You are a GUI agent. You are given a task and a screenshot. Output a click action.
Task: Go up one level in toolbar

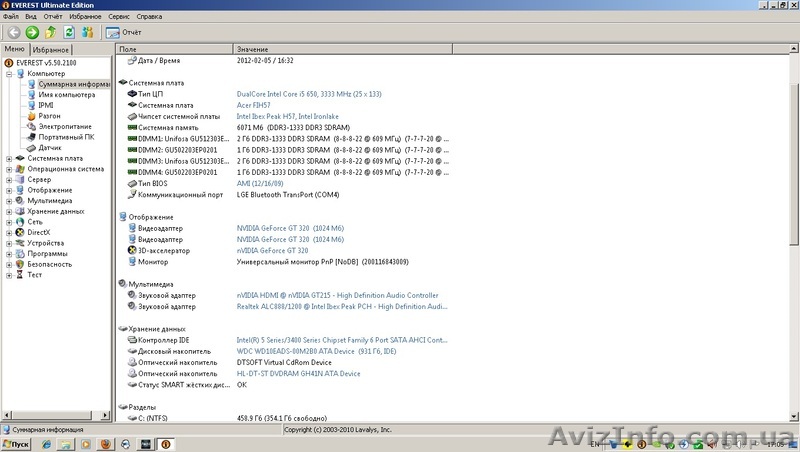point(51,33)
